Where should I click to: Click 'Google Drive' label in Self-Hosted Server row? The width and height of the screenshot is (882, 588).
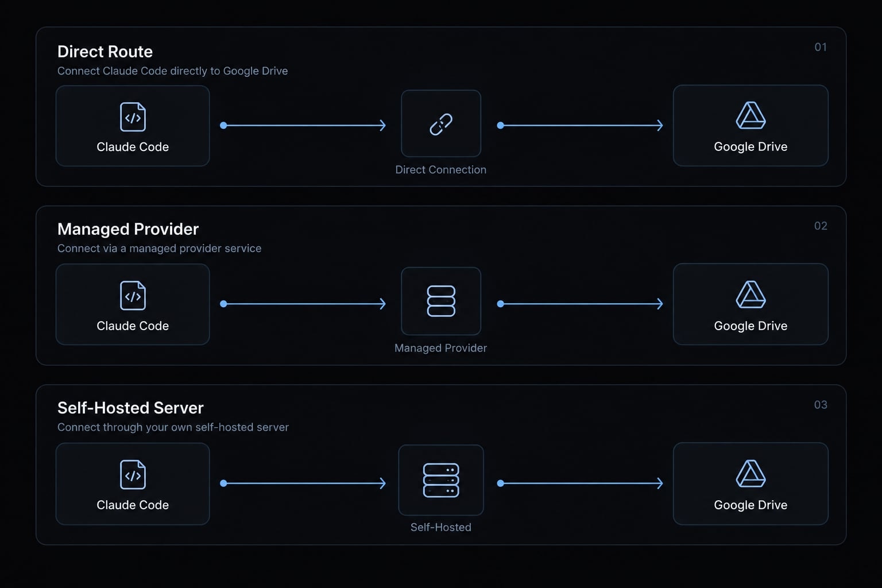click(x=751, y=505)
